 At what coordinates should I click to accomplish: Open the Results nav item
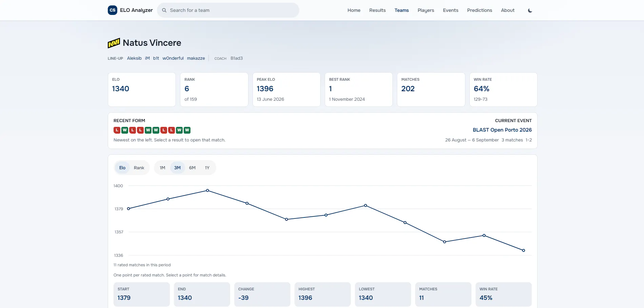point(377,10)
